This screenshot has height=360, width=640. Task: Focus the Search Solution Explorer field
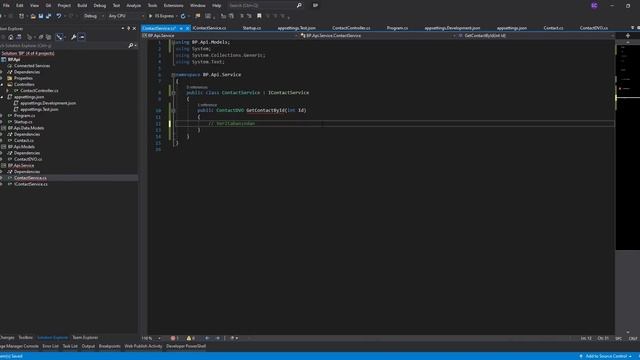(x=63, y=46)
